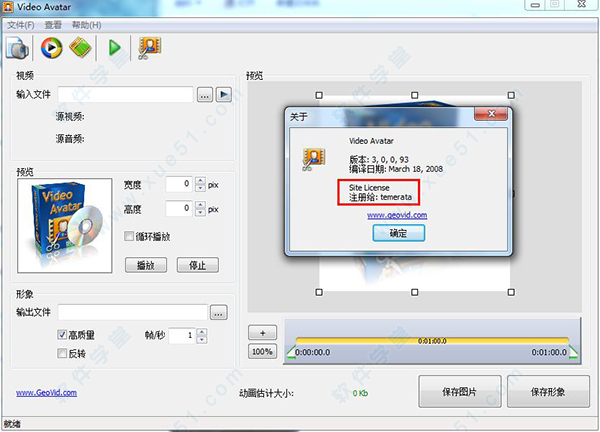Click the bottom-center crop handle in preview
600x432 pixels.
[414, 292]
